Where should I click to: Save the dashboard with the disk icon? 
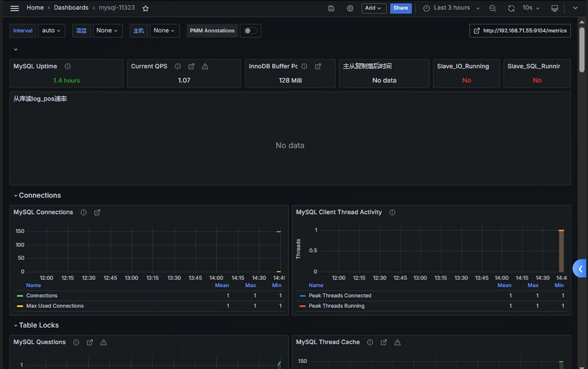[331, 8]
